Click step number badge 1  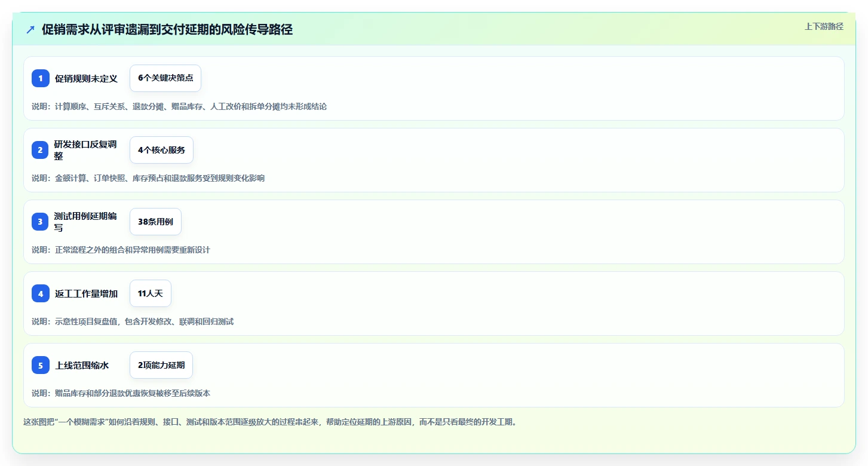(41, 78)
